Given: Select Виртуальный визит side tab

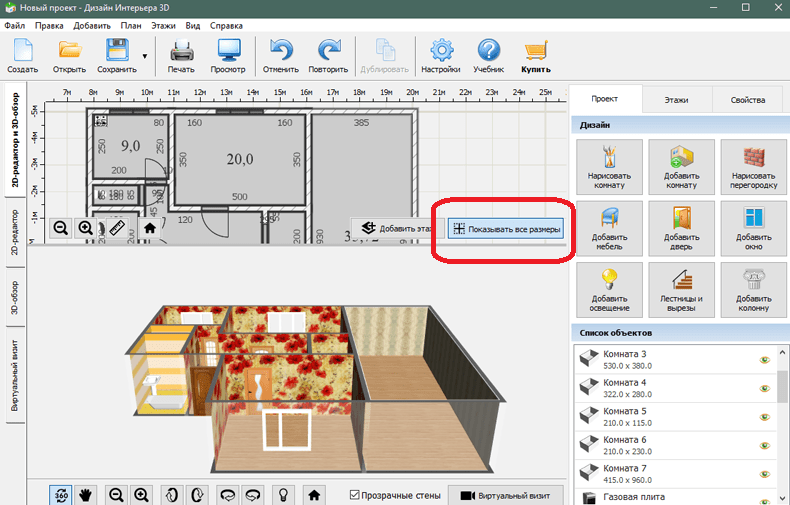Looking at the screenshot, I should tap(15, 375).
